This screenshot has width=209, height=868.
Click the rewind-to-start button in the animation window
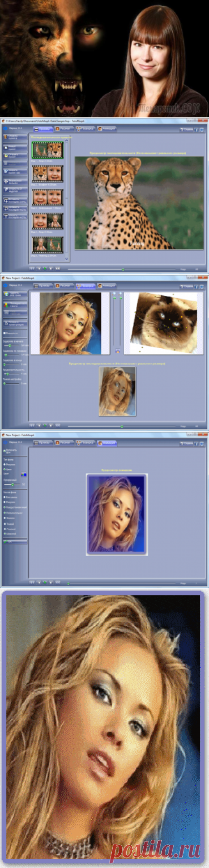tap(32, 582)
